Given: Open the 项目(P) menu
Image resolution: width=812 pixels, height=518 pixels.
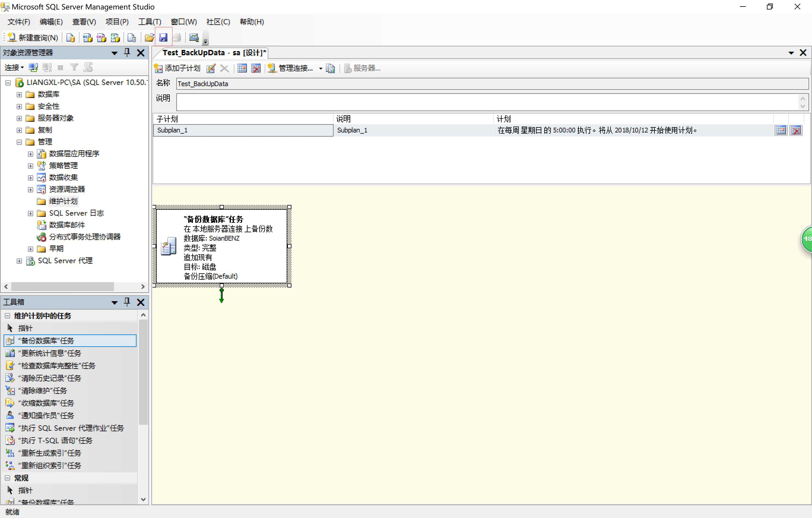Looking at the screenshot, I should 117,22.
